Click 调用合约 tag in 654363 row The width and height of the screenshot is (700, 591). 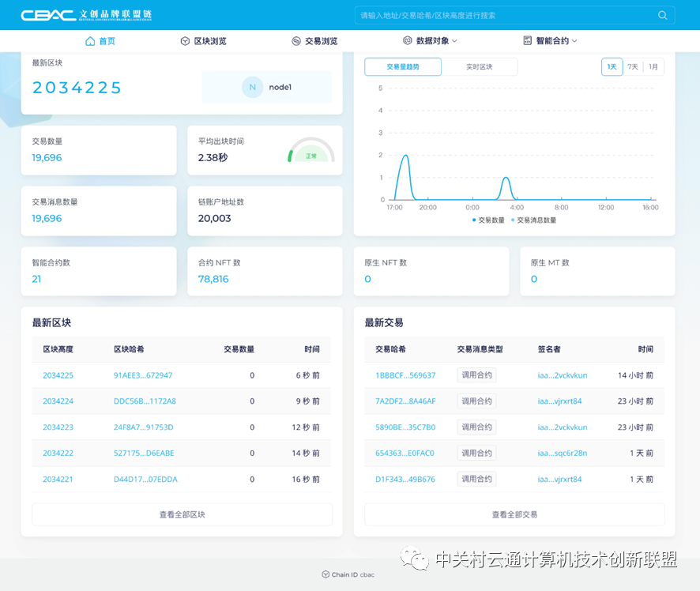point(476,453)
